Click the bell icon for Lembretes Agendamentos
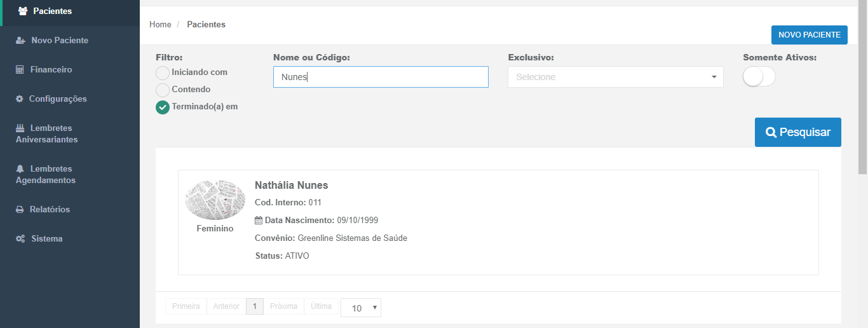868x328 pixels. pyautogui.click(x=20, y=169)
